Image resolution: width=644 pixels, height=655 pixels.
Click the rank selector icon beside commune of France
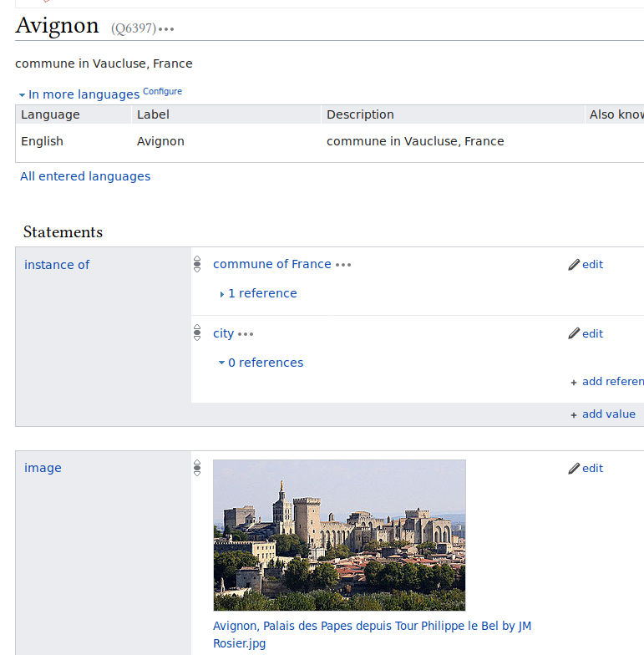pos(197,264)
